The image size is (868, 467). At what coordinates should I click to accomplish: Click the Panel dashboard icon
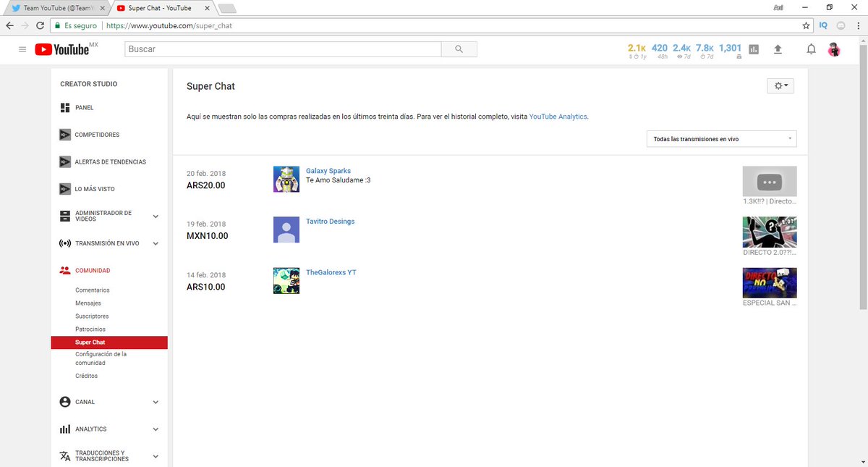(65, 108)
